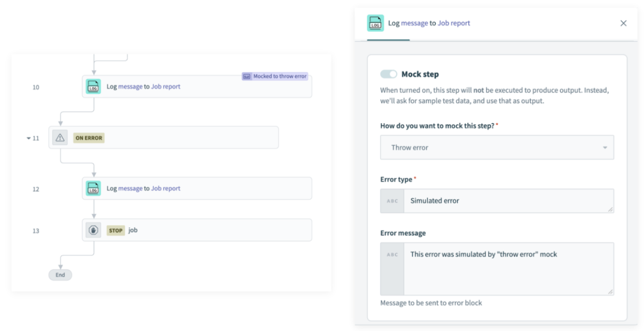Click the ABC icon beside the Error type field

[392, 201]
